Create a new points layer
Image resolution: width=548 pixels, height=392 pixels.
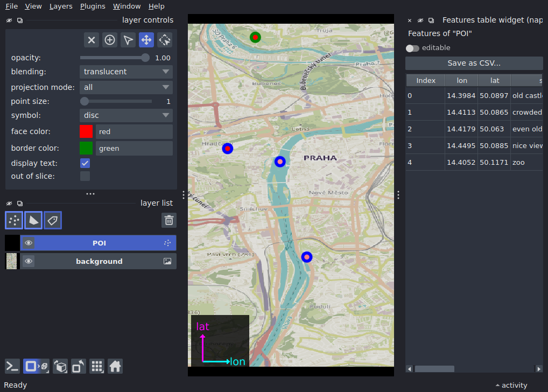pos(14,220)
